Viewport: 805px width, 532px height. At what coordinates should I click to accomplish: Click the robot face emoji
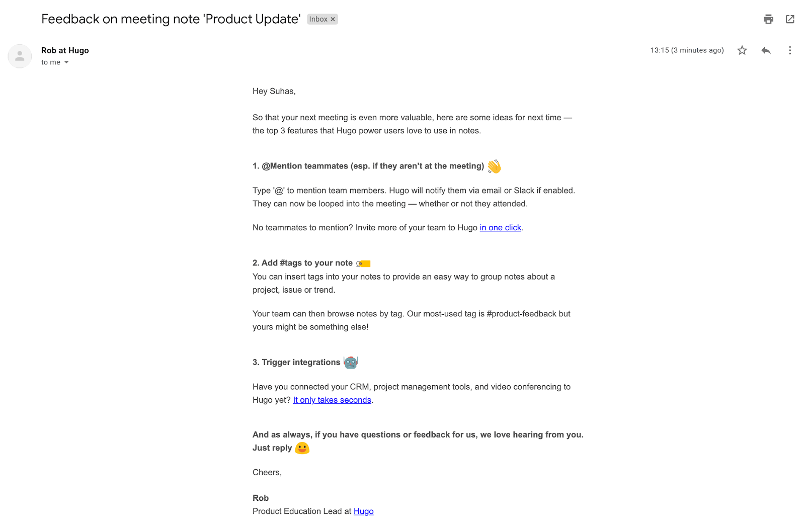click(x=351, y=362)
